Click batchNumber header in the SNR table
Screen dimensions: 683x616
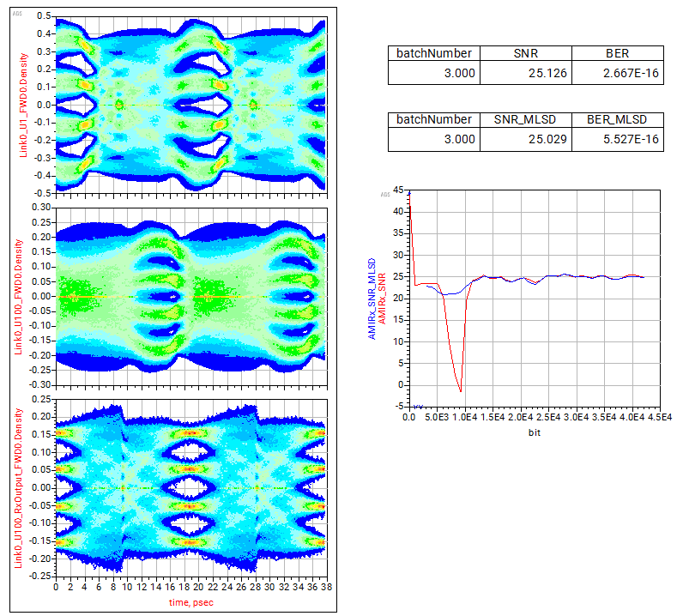coord(434,53)
